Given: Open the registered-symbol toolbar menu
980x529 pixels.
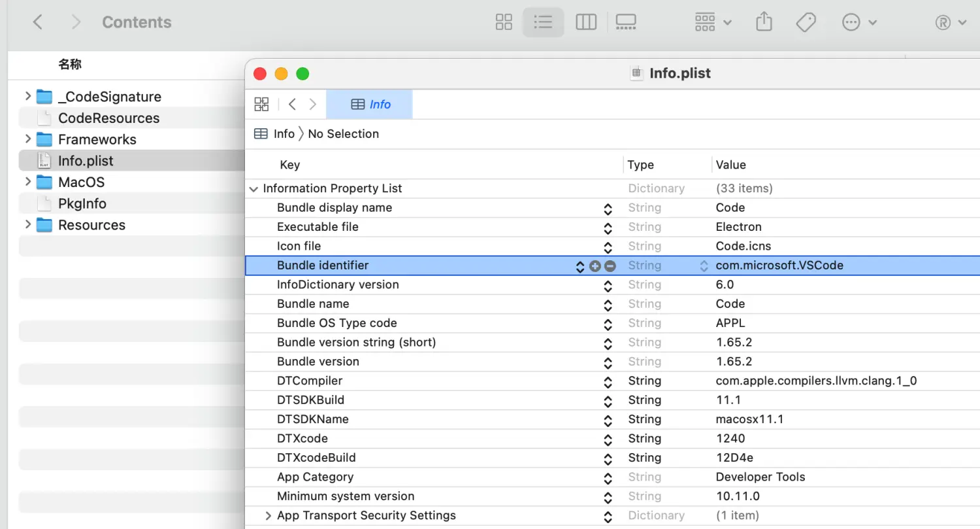Looking at the screenshot, I should (x=951, y=22).
